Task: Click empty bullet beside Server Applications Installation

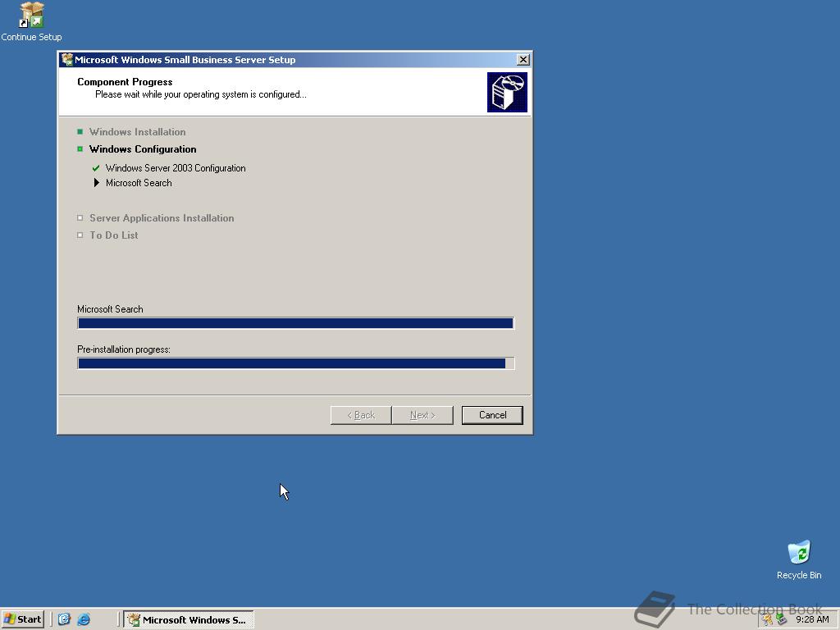Action: click(x=80, y=218)
